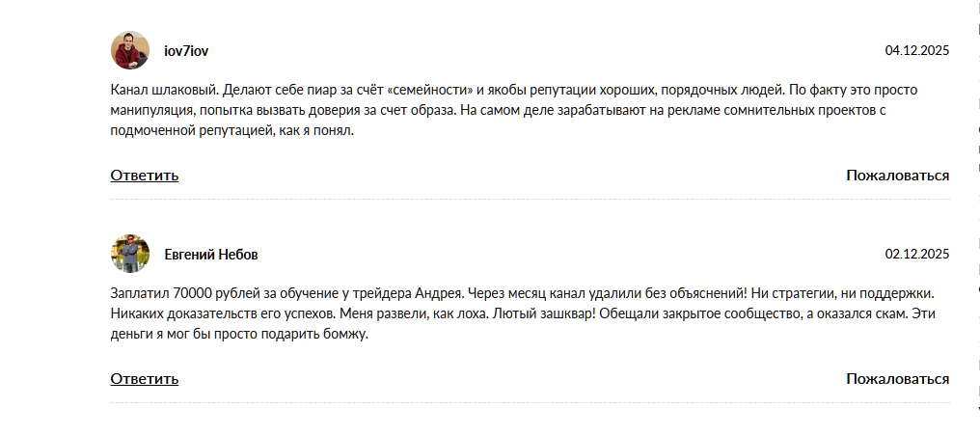Click Евгений Небов's profile avatar
The height and width of the screenshot is (435, 980).
[x=130, y=254]
